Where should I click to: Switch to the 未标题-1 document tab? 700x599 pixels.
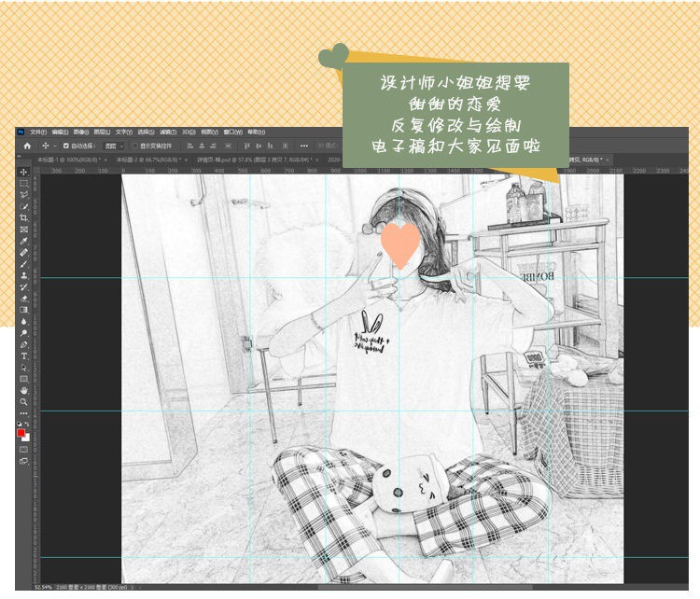point(69,160)
